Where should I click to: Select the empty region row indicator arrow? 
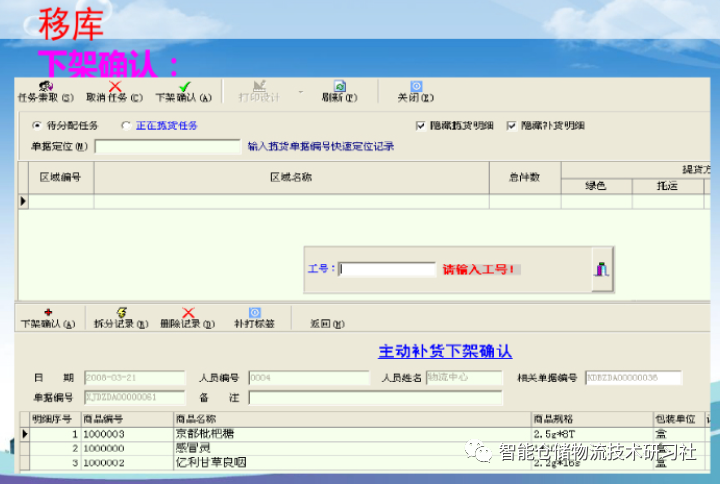click(x=23, y=201)
